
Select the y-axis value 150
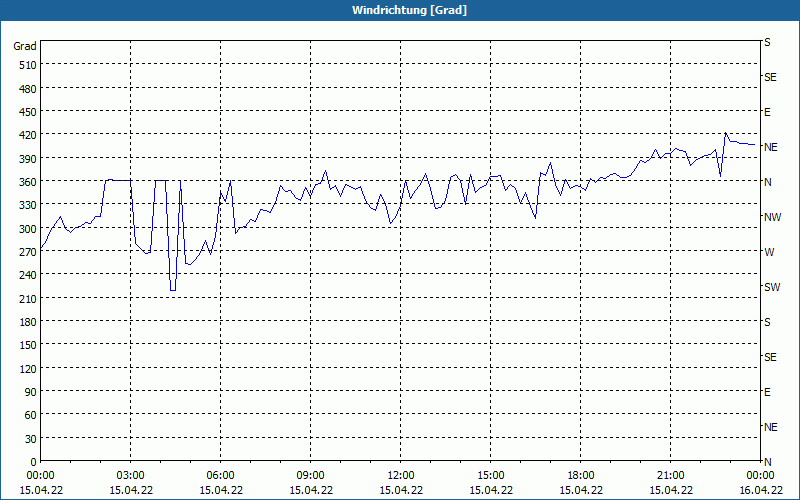pyautogui.click(x=28, y=345)
